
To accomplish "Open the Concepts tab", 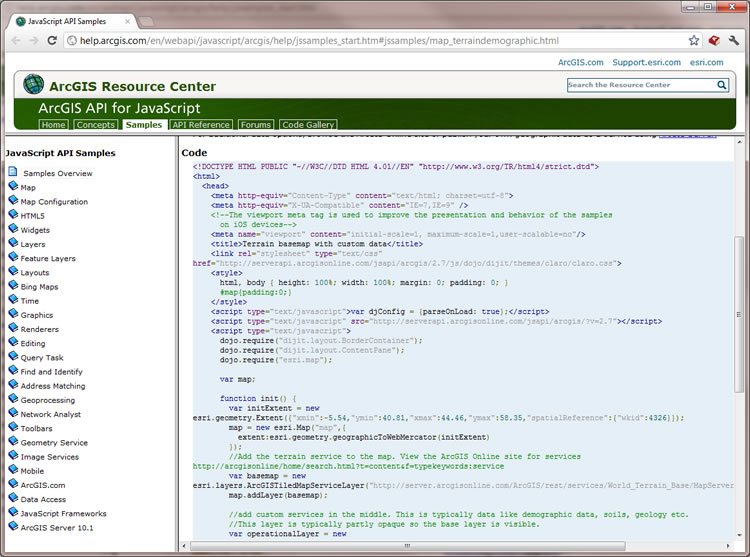I will click(96, 125).
